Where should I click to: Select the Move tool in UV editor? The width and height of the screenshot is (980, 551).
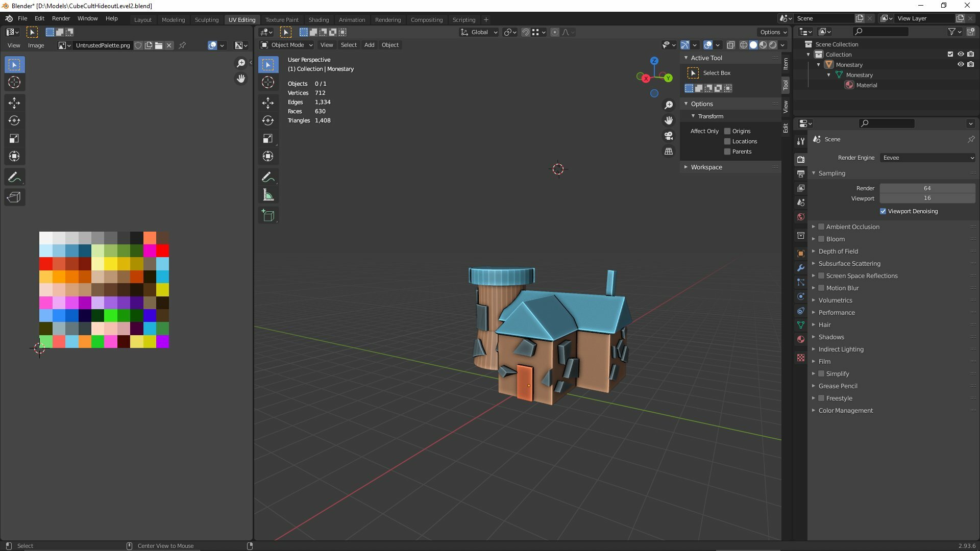(x=14, y=103)
